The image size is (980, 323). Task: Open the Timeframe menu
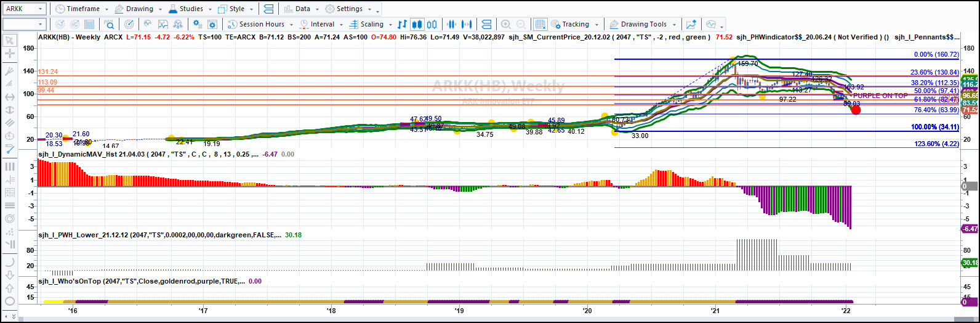[x=78, y=9]
